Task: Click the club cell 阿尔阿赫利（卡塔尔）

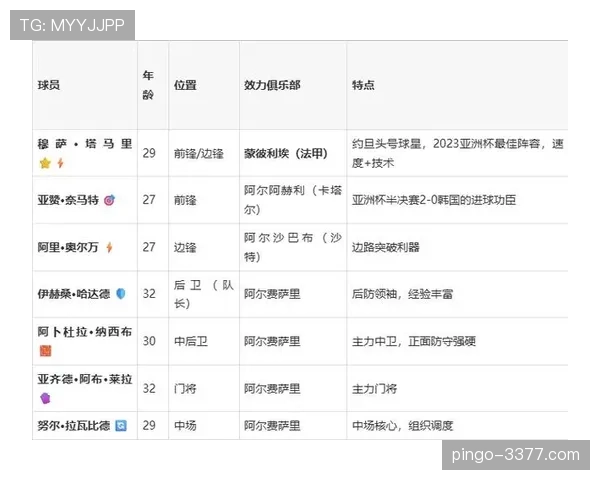Action: tap(293, 200)
